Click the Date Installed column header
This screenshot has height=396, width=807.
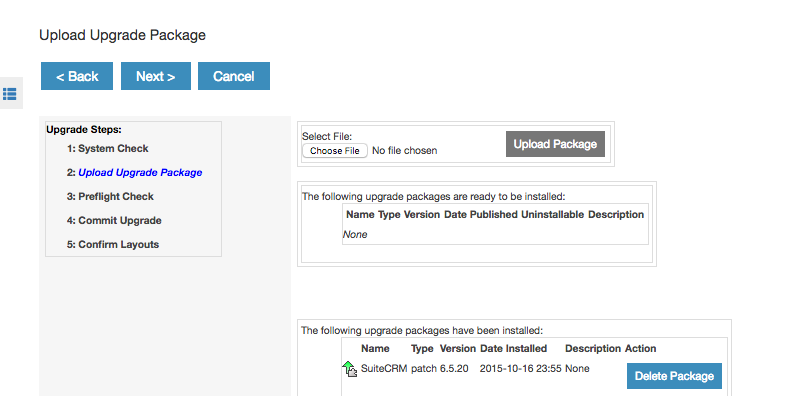(513, 349)
